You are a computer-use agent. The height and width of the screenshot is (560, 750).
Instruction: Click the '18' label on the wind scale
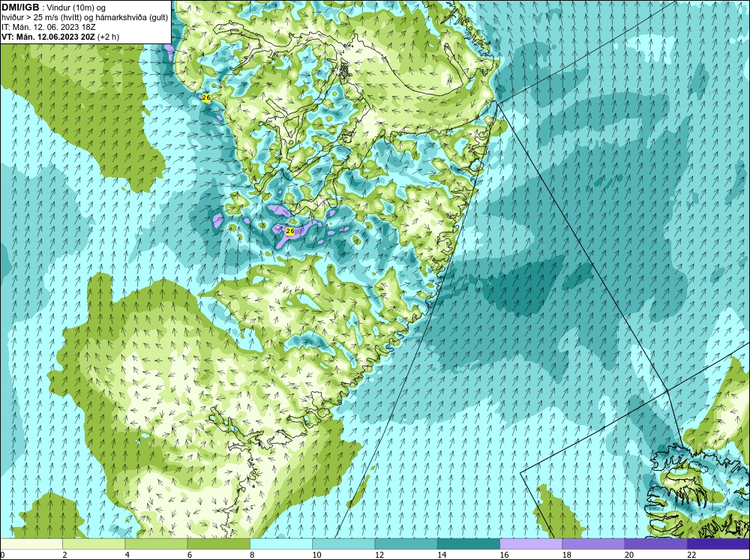566,555
